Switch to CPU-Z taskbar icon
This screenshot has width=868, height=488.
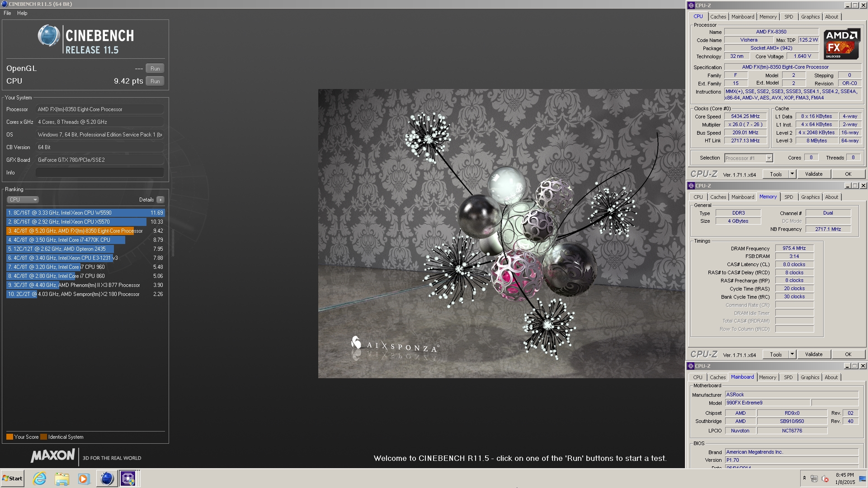(128, 479)
